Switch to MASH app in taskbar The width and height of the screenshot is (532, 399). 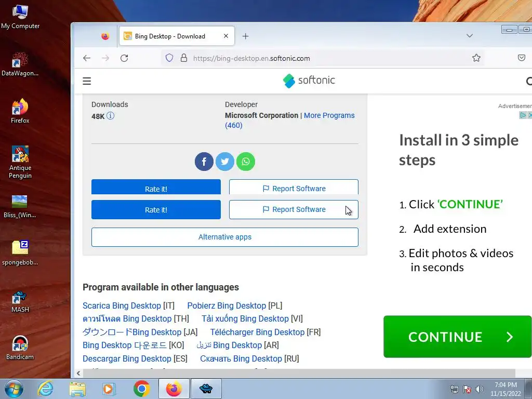click(x=206, y=389)
